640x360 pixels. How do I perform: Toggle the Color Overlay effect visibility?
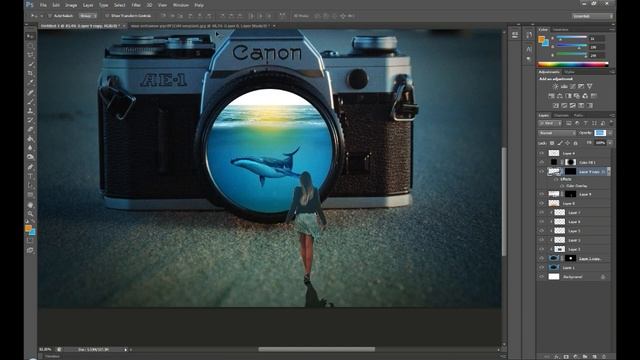tap(562, 186)
